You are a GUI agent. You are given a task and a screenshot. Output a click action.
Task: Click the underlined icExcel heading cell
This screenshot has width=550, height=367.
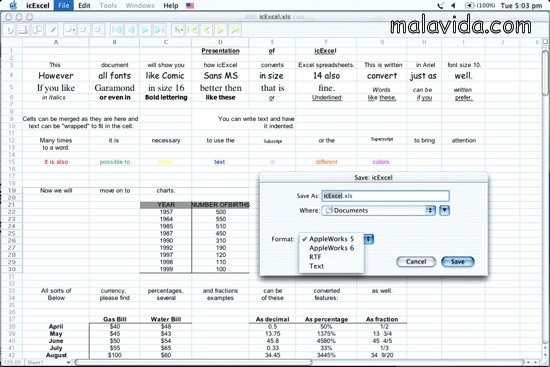point(326,51)
